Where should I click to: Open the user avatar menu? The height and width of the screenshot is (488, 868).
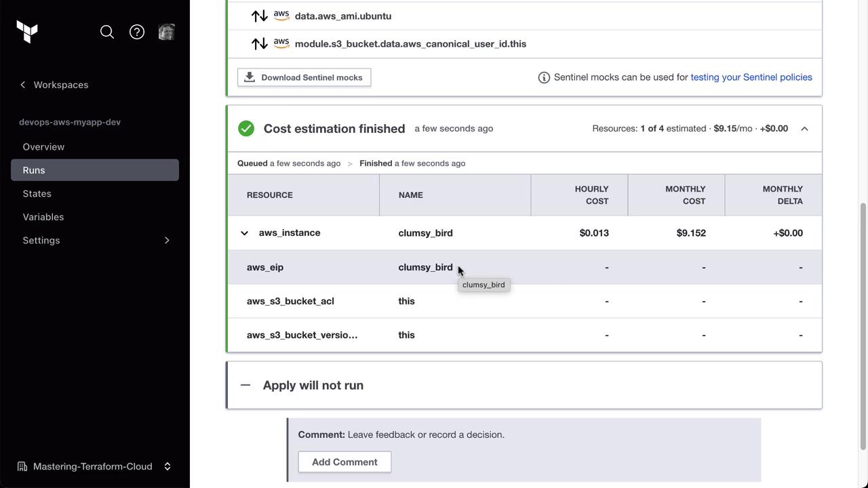click(x=166, y=32)
